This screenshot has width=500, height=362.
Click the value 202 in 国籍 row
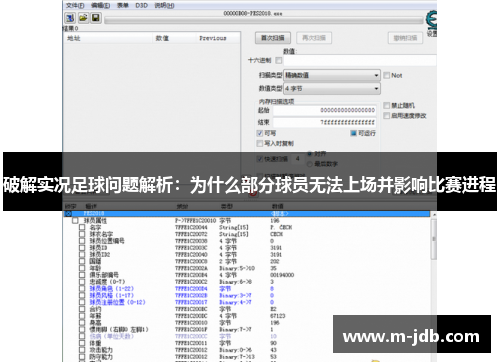click(275, 261)
